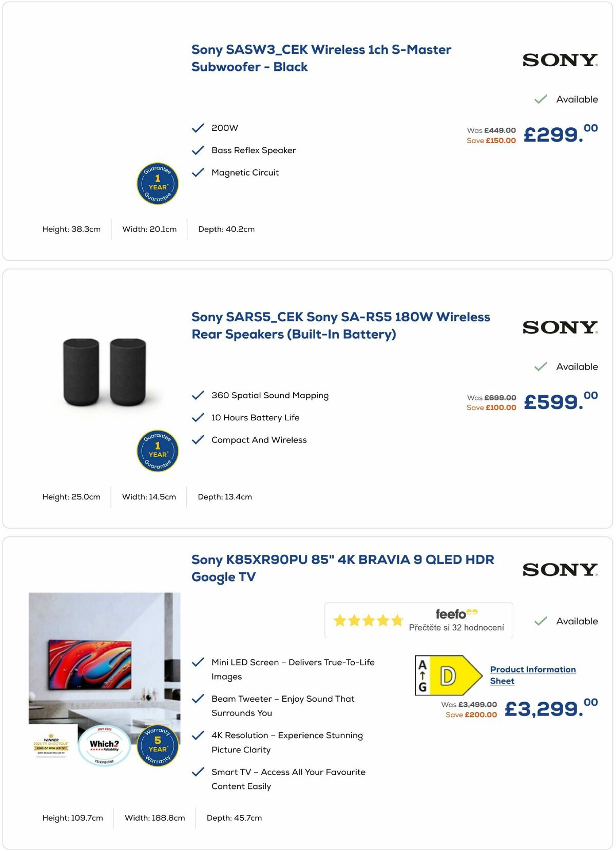Toggle the Available checkmark for the subwoofer
The height and width of the screenshot is (851, 616).
540,99
